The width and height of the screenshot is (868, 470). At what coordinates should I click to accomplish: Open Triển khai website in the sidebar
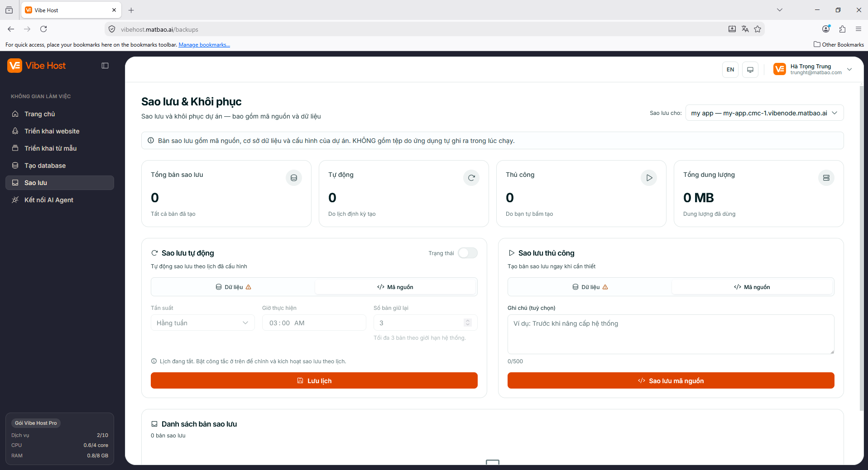point(60,131)
